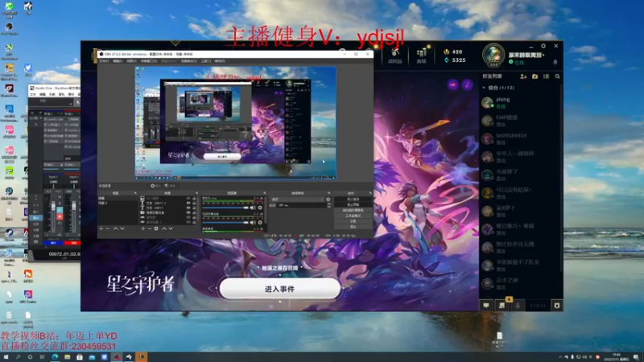Open the third menu (视图) in OBS menu bar
This screenshot has width=644, height=362.
tap(131, 61)
